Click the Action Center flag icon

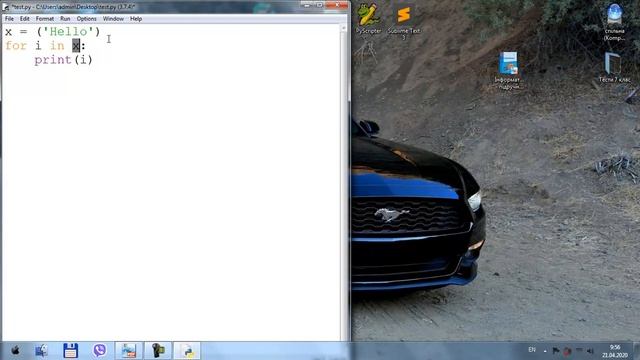556,351
